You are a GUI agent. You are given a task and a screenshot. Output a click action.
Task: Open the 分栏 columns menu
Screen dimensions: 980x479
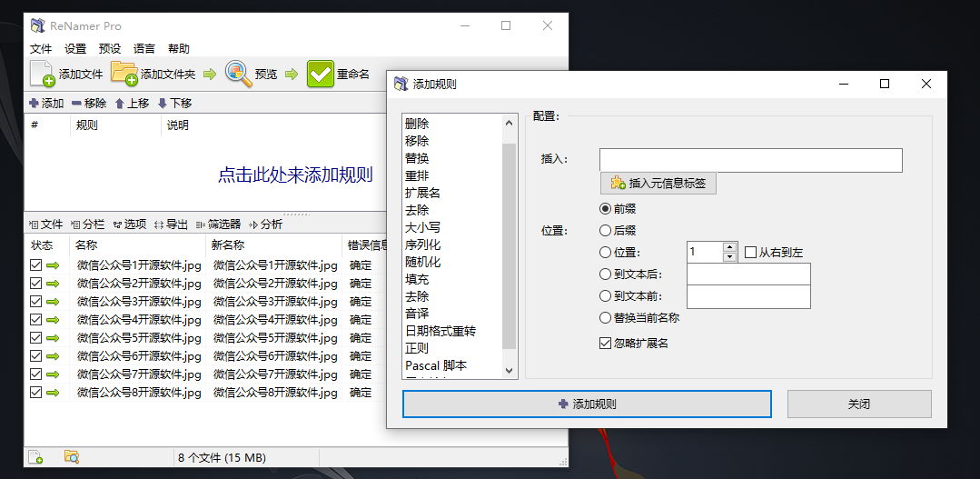click(87, 224)
